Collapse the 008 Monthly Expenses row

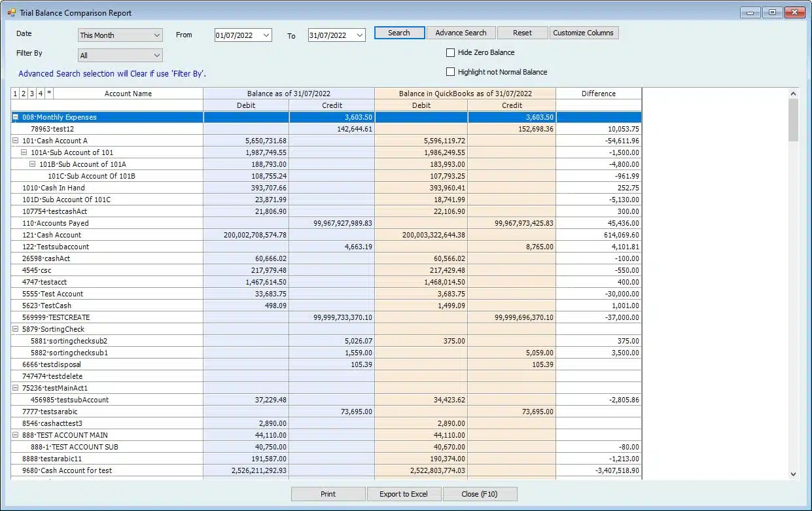point(16,117)
